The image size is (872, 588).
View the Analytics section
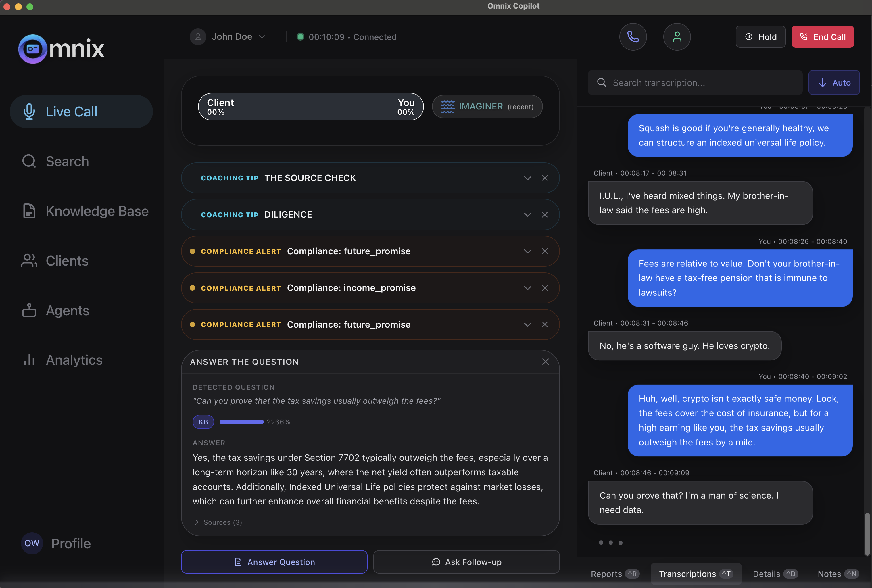coord(74,360)
